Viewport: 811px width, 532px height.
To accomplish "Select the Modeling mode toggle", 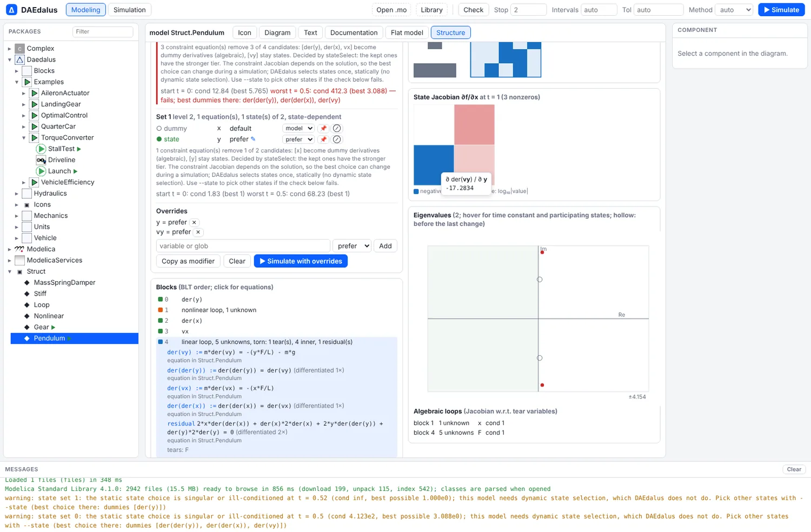I will click(x=86, y=10).
